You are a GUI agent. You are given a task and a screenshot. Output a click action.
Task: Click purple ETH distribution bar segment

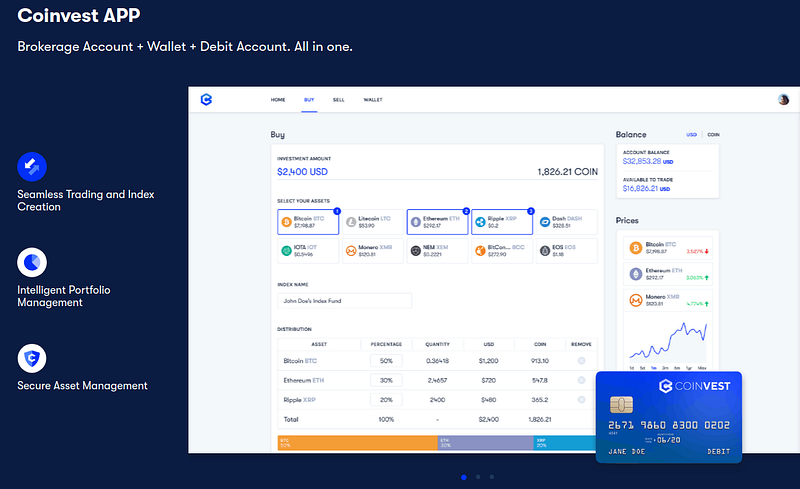(x=486, y=443)
